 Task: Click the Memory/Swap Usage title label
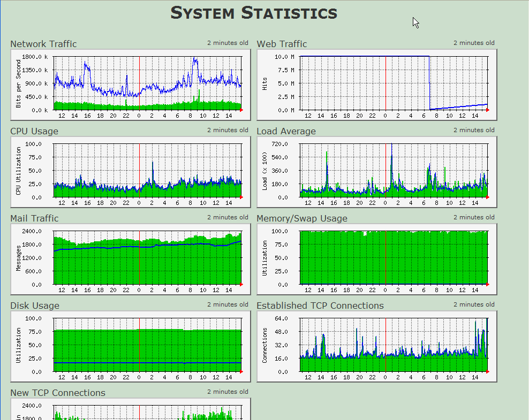pyautogui.click(x=302, y=218)
